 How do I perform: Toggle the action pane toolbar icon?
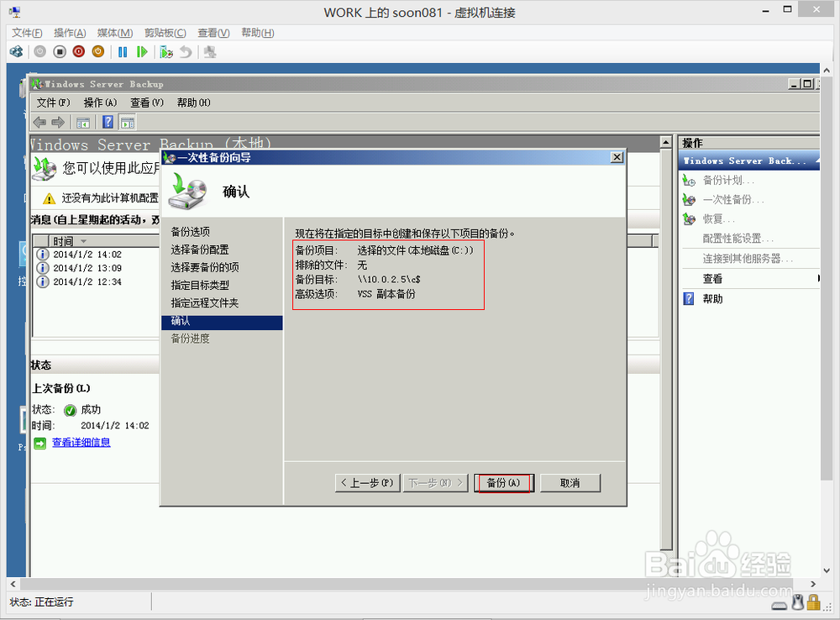pos(128,123)
